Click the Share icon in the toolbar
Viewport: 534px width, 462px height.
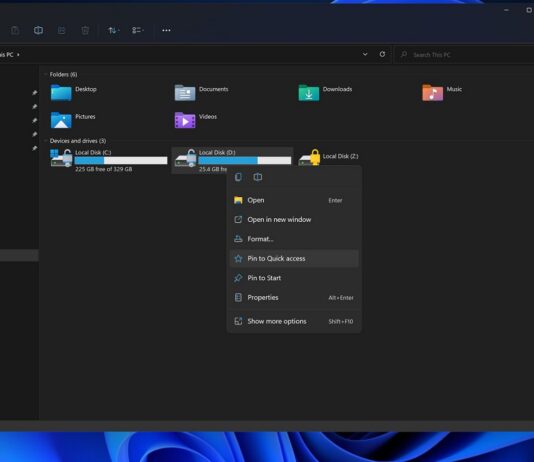[x=62, y=30]
